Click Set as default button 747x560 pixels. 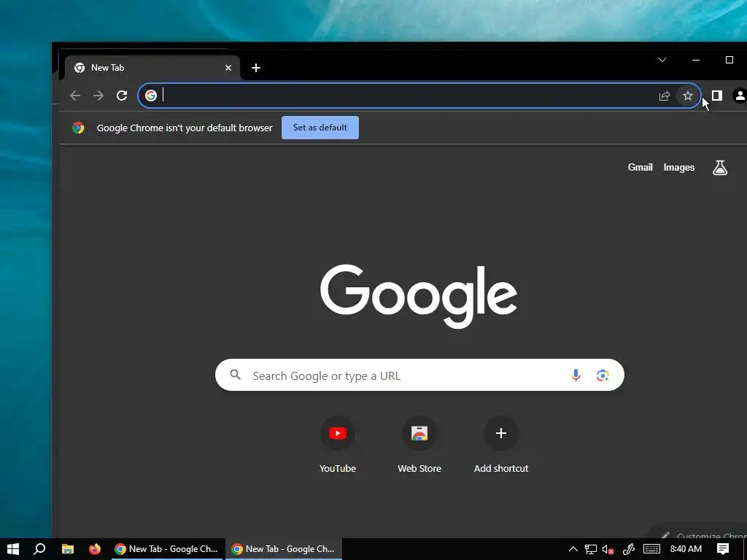320,128
